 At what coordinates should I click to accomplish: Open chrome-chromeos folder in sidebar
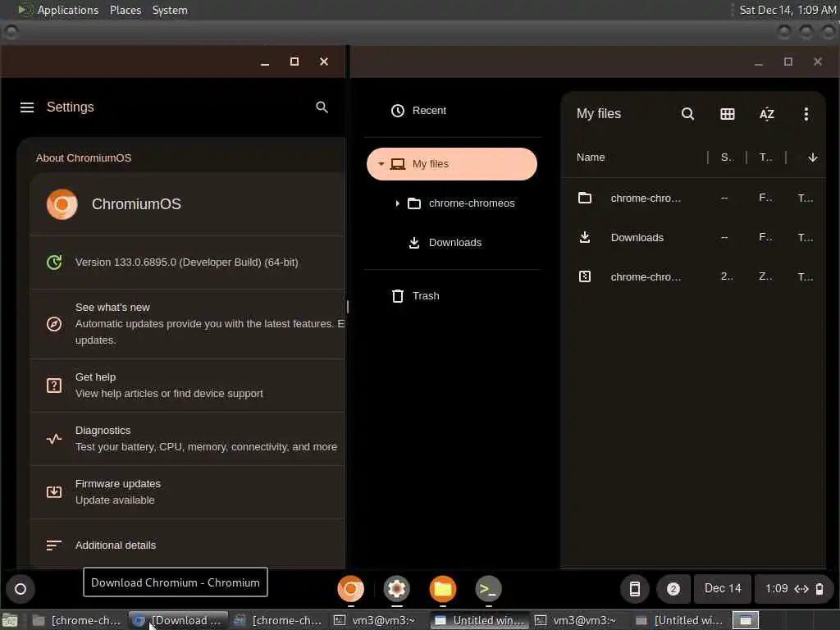pos(461,203)
